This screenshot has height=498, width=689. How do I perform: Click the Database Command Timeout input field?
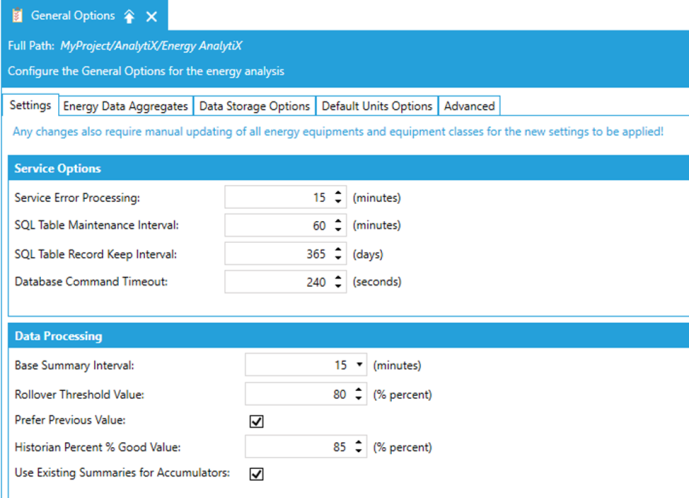click(x=278, y=282)
